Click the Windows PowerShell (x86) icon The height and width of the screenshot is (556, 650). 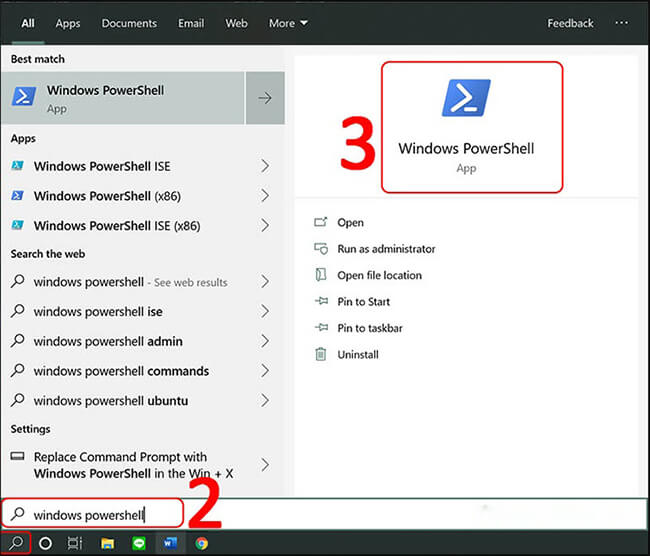17,195
